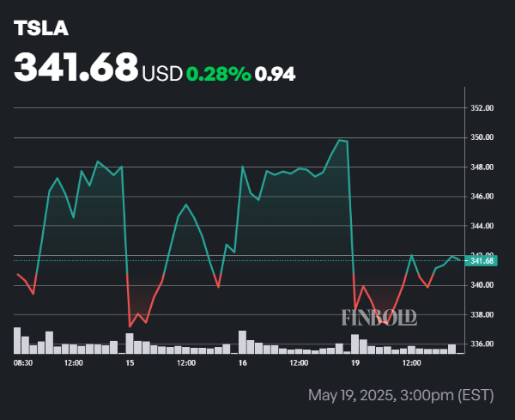Click the 336.00 price axis label
Image resolution: width=515 pixels, height=420 pixels.
482,344
